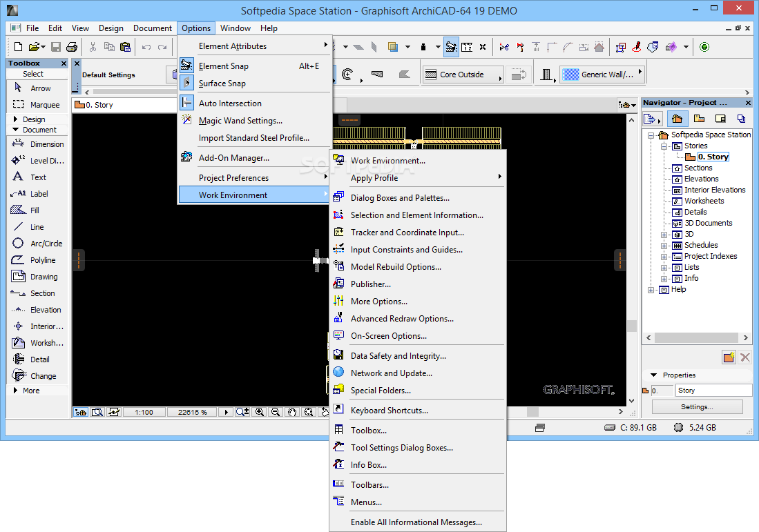The image size is (759, 532).
Task: Click the canvas vertical scrollbar thumb
Action: click(632, 326)
